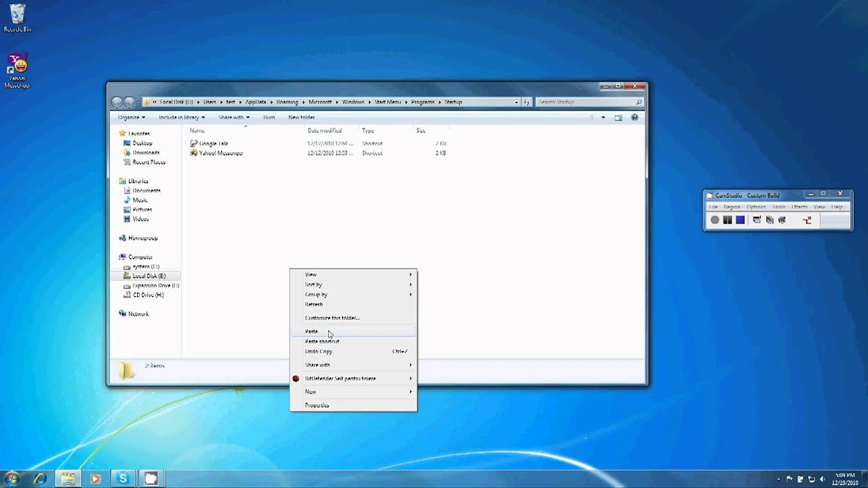
Task: Open CamStudio Help menu
Action: (837, 207)
